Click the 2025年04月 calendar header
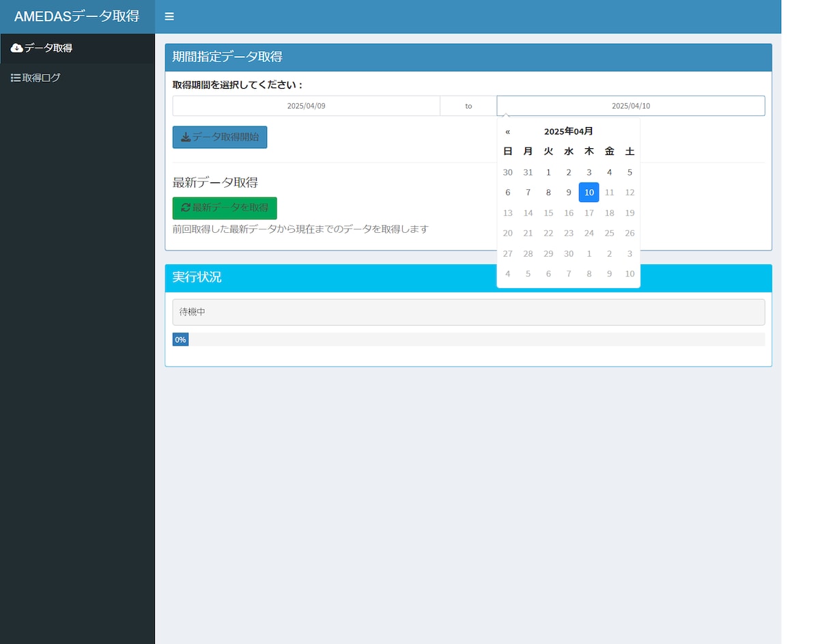This screenshot has width=833, height=644. [569, 131]
